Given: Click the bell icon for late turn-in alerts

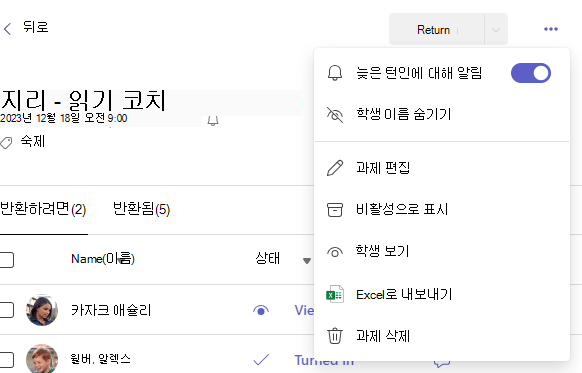Looking at the screenshot, I should [x=335, y=72].
